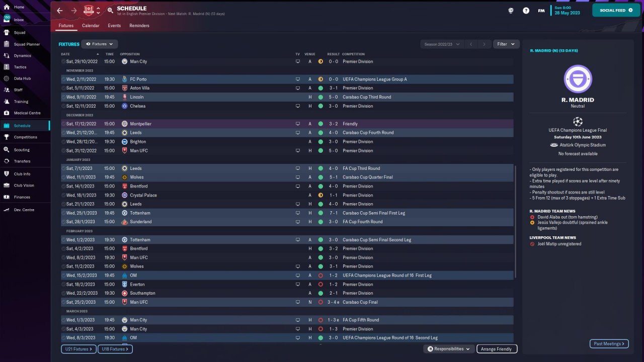Click the draw indicator in the Crystal Palace row

(320, 195)
